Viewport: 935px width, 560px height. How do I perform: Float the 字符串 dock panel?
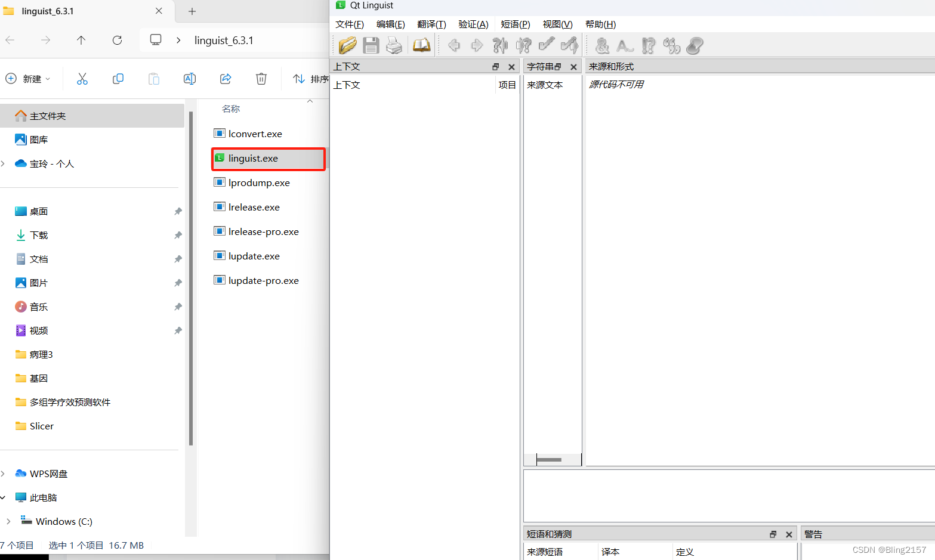[558, 67]
